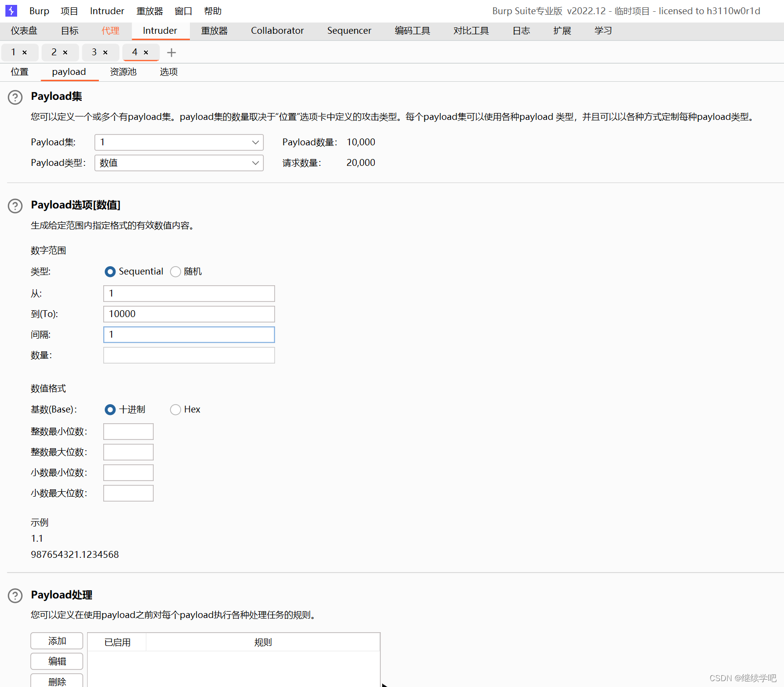Screen dimensions: 784x687
Task: Open the 项目 menu
Action: point(69,11)
